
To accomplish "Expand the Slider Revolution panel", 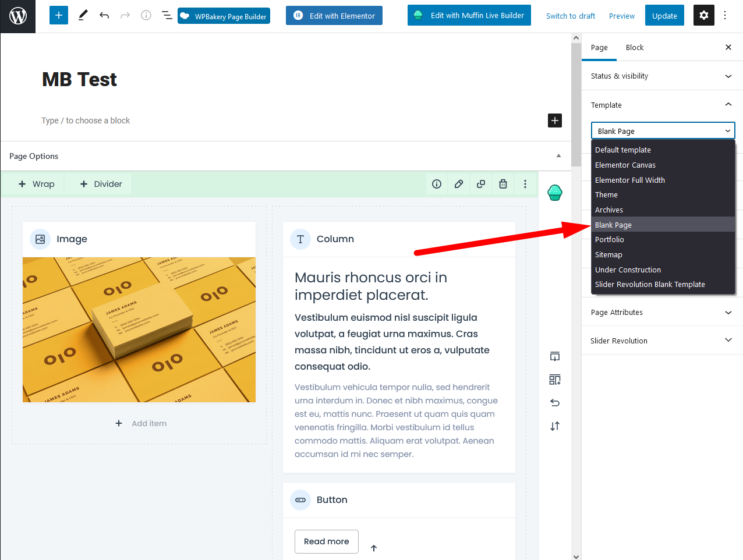I will pyautogui.click(x=662, y=341).
